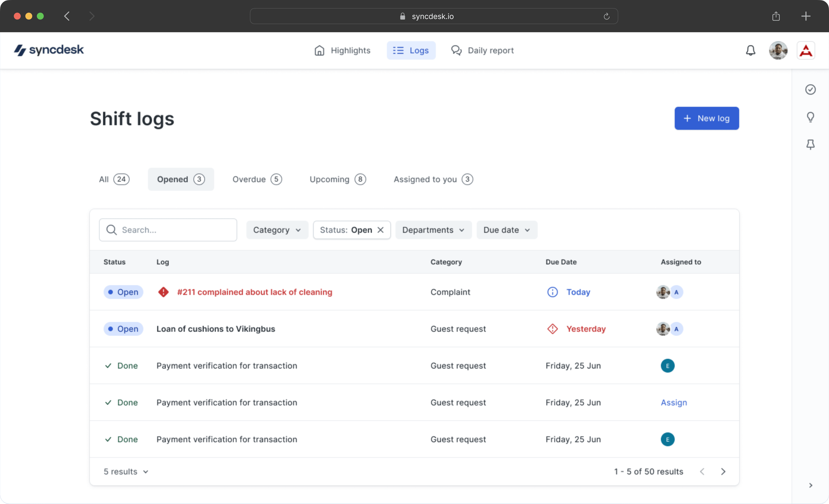The image size is (829, 504).
Task: Click the pin icon in right sidebar
Action: tap(810, 145)
